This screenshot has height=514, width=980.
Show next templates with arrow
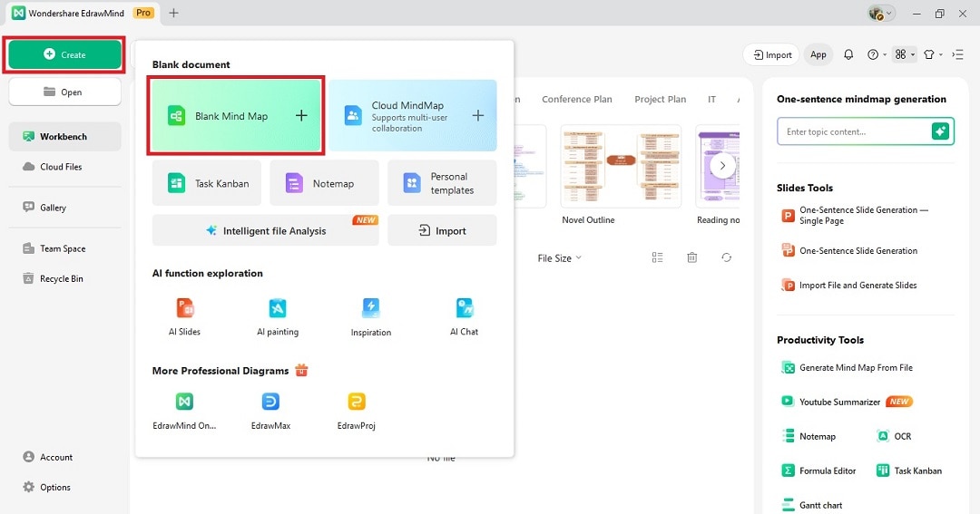(722, 166)
